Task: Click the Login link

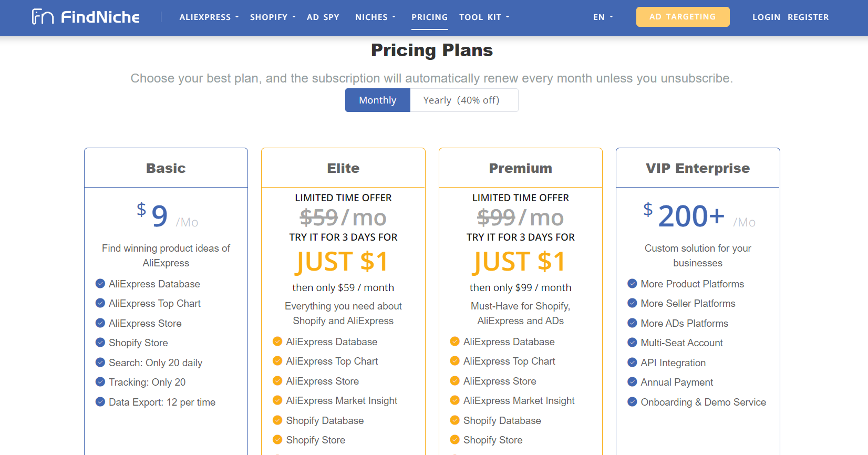Action: coord(766,17)
